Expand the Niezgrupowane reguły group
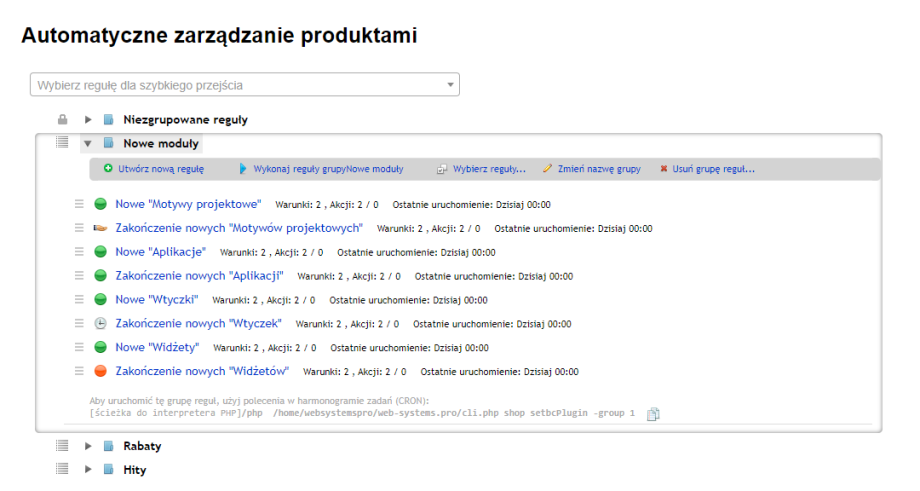Image resolution: width=920 pixels, height=491 pixels. click(x=88, y=120)
